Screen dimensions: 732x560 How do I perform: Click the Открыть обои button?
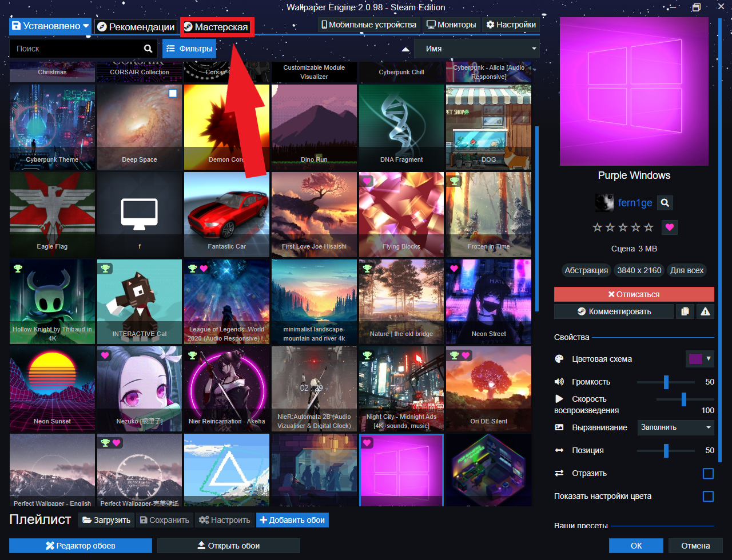229,546
